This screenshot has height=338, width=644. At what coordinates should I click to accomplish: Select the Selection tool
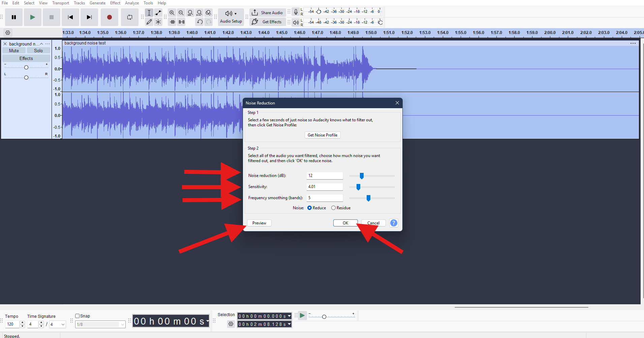(149, 12)
